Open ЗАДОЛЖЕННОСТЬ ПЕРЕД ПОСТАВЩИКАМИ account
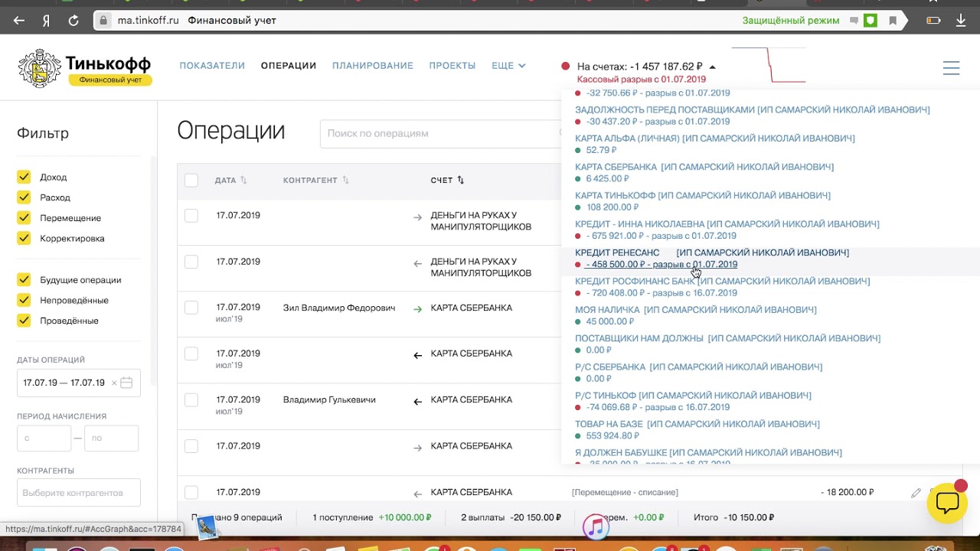980x551 pixels. (x=753, y=110)
